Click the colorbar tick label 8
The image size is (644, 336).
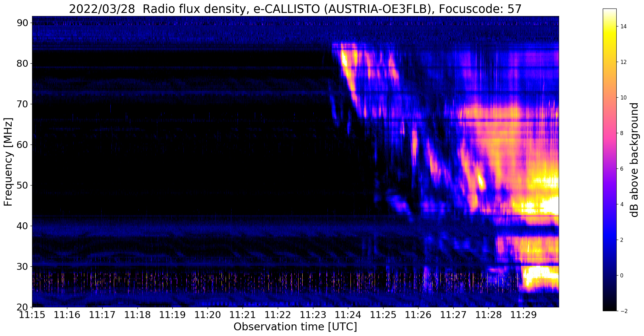click(x=622, y=133)
